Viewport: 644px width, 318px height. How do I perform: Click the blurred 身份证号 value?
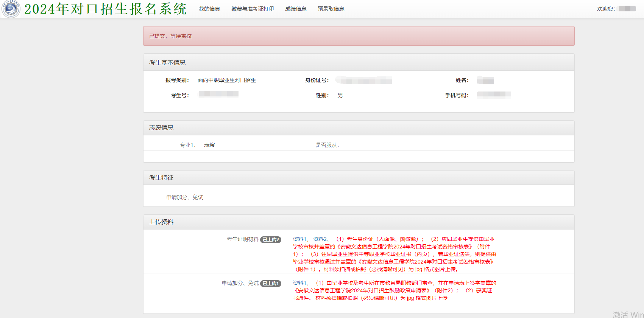click(363, 81)
